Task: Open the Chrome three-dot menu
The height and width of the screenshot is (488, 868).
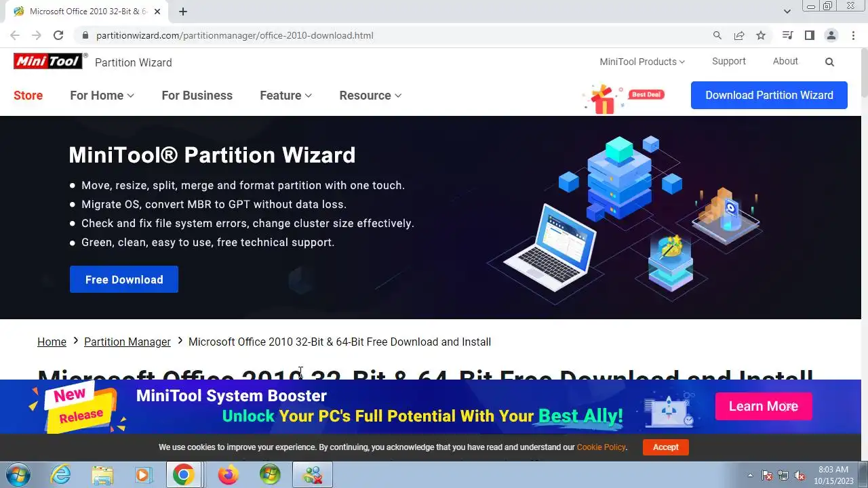Action: coord(853,35)
